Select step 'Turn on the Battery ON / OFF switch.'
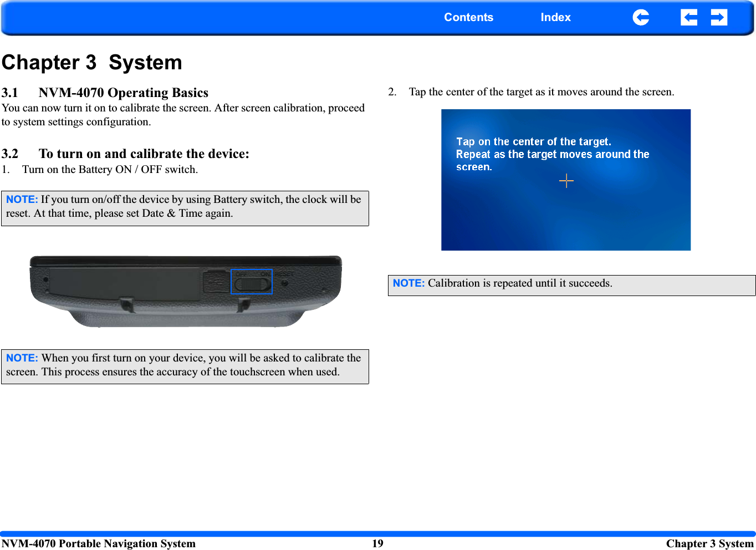Viewport: 756px width, 550px height. tap(110, 170)
